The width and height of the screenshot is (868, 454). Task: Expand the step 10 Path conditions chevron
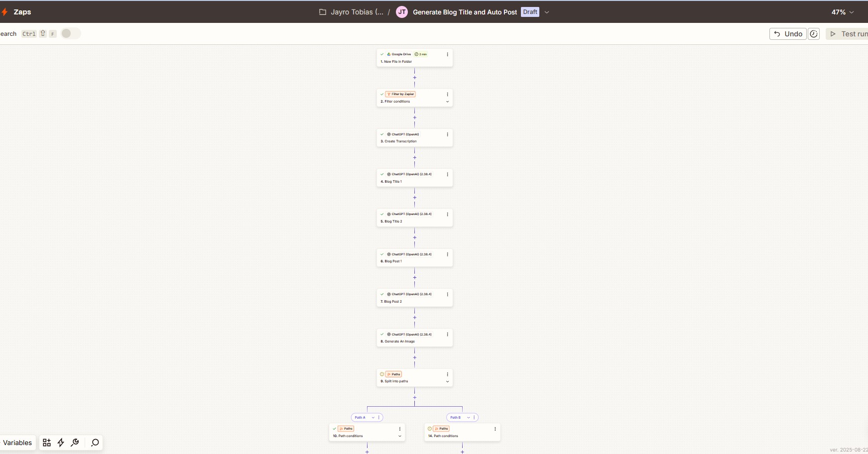point(399,436)
